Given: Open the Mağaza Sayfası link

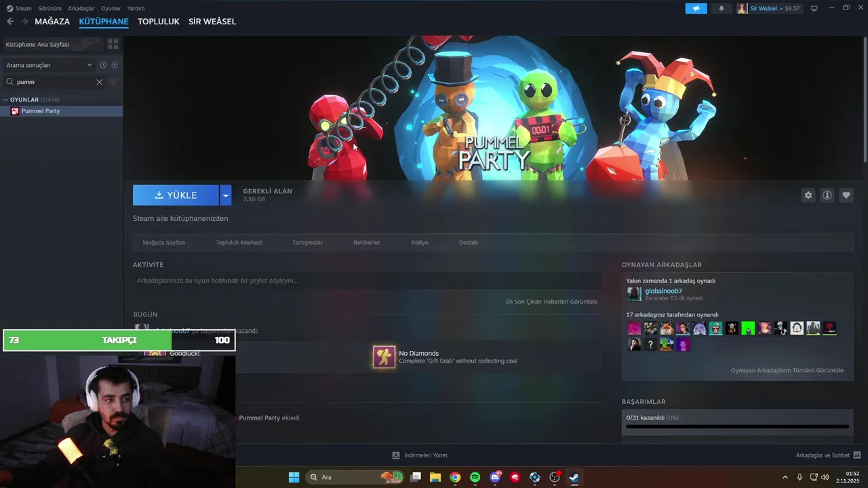Looking at the screenshot, I should click(163, 242).
